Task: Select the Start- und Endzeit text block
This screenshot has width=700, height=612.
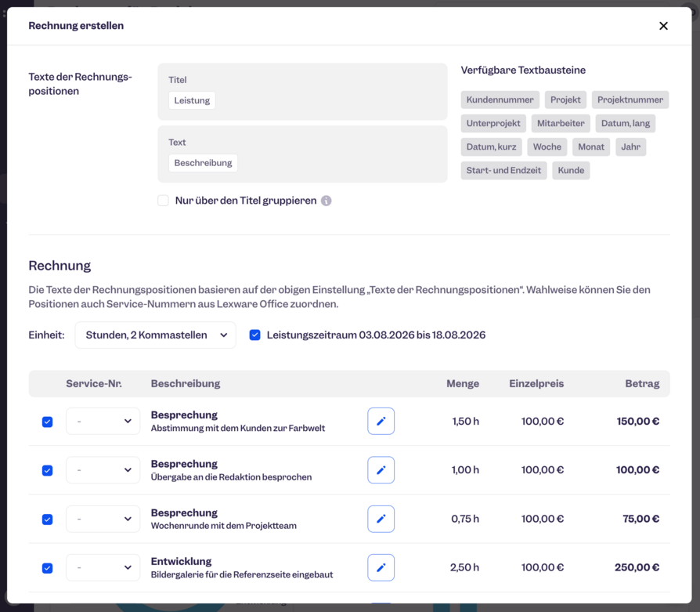Action: click(x=503, y=171)
